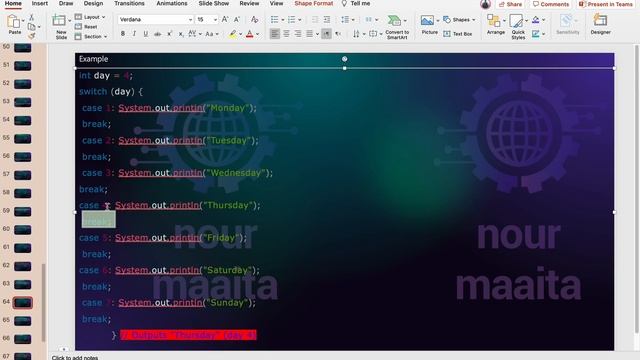Screen dimensions: 640x360
Task: Reset the slide layout
Action: (x=86, y=27)
